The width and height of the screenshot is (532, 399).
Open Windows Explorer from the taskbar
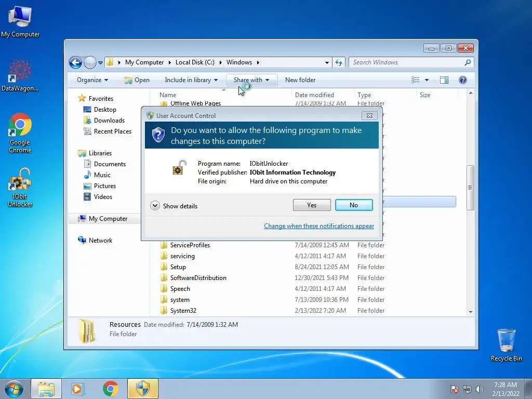click(46, 389)
